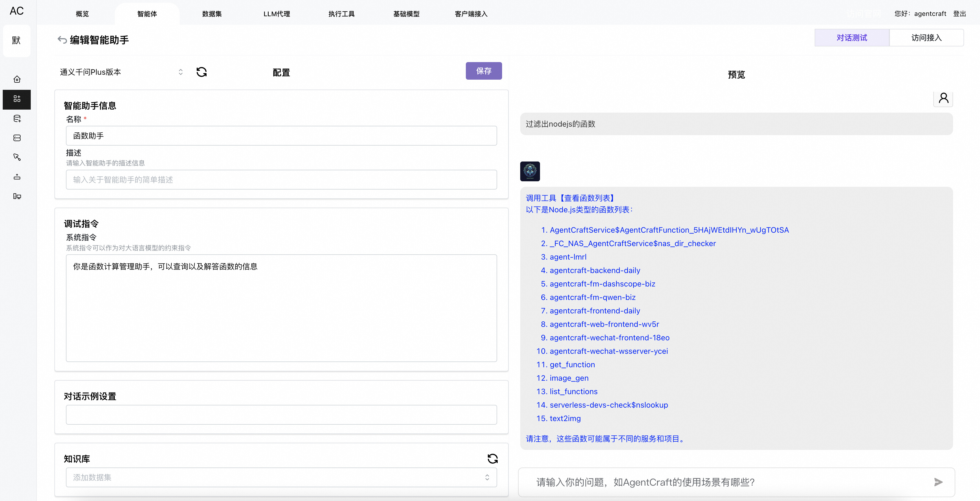Click the list item agentcraft-wechat-wsserver-ycei

click(609, 351)
